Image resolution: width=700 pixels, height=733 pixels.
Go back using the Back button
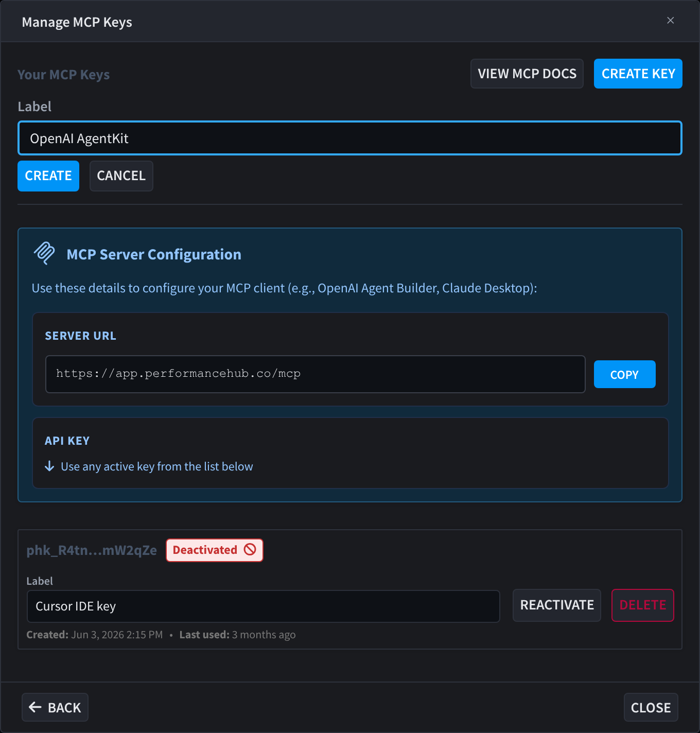tap(55, 707)
